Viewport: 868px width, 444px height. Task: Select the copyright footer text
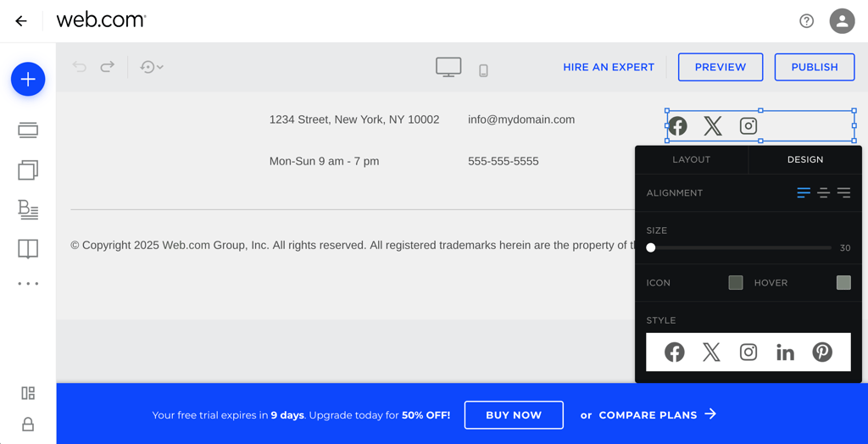pyautogui.click(x=353, y=245)
